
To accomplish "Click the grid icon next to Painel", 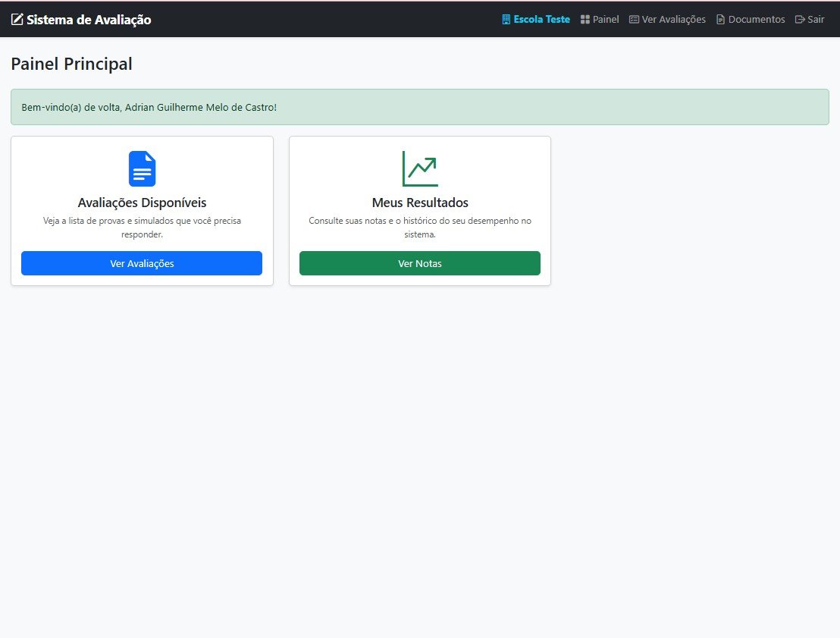I will tap(585, 20).
